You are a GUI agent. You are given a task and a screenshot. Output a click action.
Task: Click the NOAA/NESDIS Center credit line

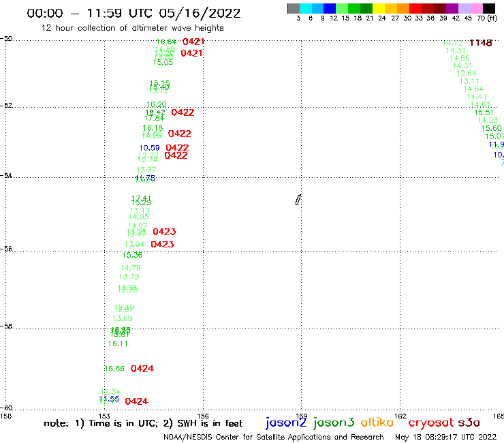coord(274,437)
